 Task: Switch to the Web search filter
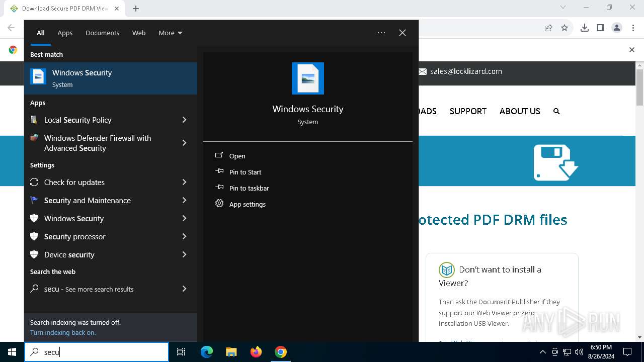[x=139, y=33]
